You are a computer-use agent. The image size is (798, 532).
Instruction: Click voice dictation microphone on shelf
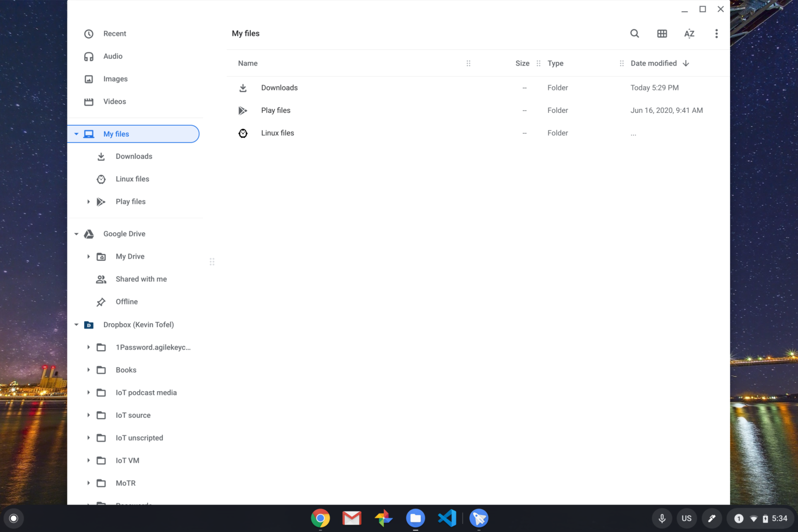point(662,518)
